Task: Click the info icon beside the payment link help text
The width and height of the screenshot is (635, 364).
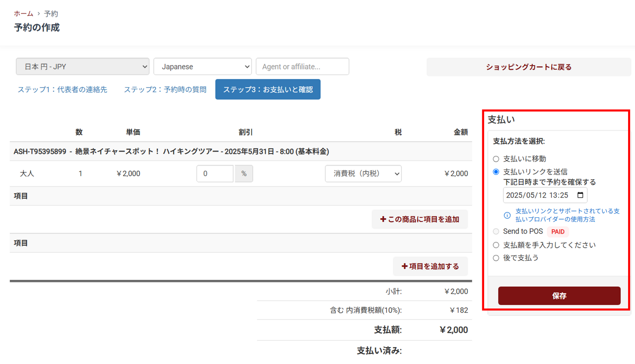Action: pyautogui.click(x=507, y=215)
